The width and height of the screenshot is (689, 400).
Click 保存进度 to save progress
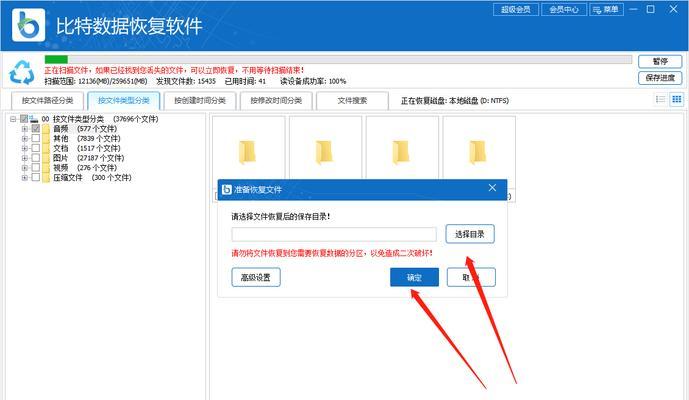point(660,78)
